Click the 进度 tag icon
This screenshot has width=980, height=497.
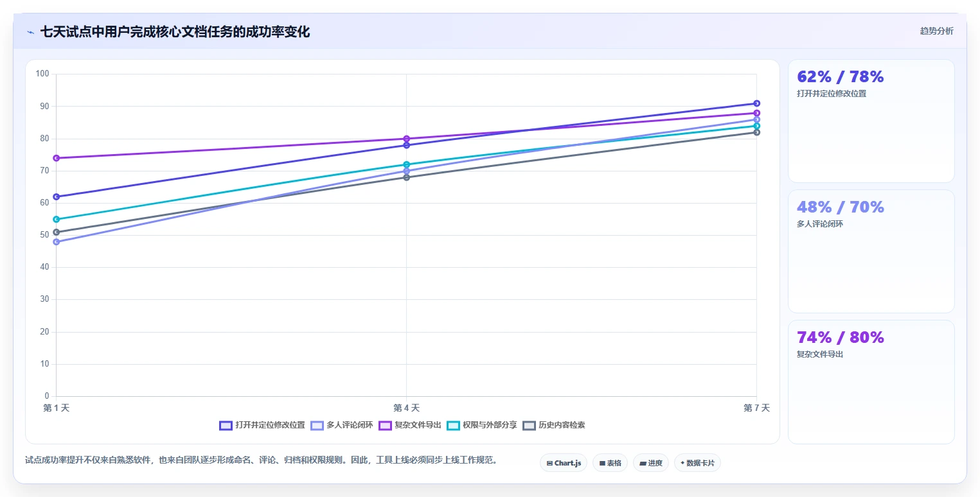pos(643,463)
